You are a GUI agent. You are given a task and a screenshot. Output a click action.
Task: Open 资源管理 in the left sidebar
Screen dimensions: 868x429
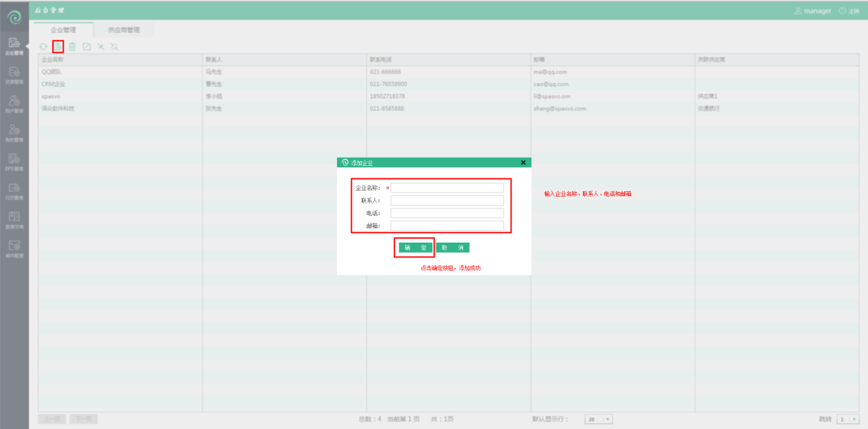click(14, 74)
